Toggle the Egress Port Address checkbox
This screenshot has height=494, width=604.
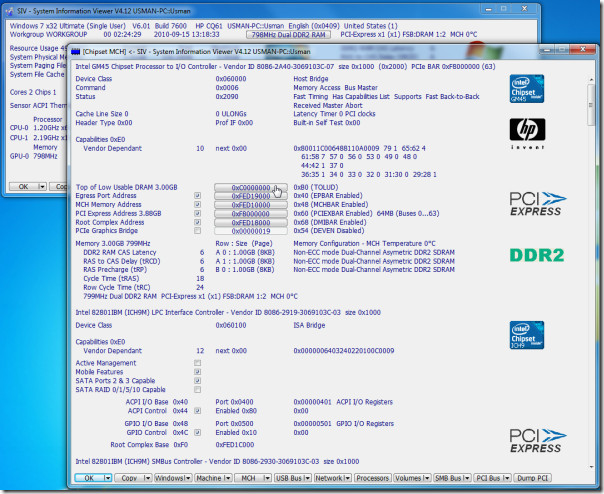coord(197,196)
